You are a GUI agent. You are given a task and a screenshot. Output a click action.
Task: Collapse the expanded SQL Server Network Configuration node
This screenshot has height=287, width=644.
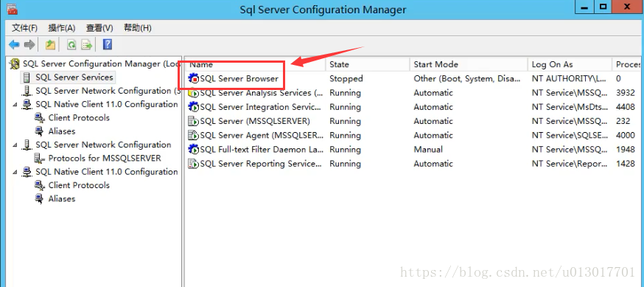pos(15,145)
